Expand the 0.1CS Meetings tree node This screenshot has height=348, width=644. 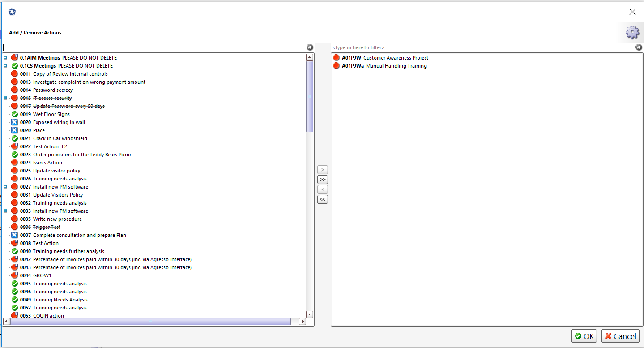5,66
